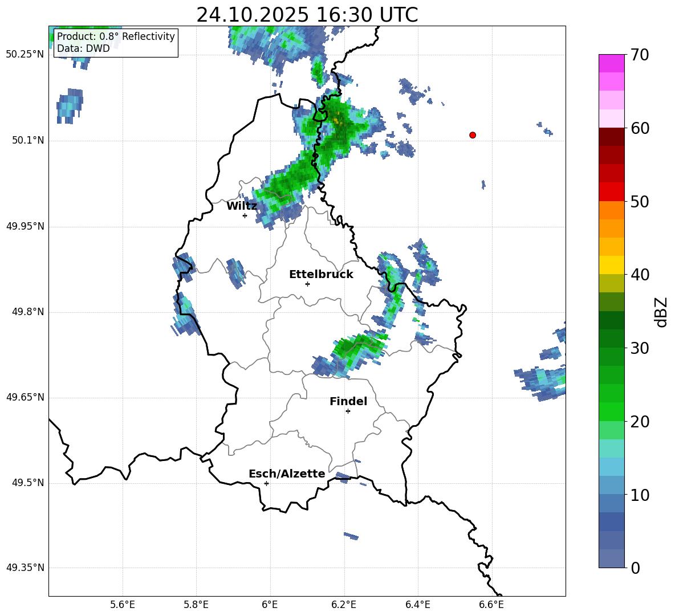Click the red 50 dBZ colorbar segment
Viewport: 675px width, 616px height.
(x=611, y=191)
